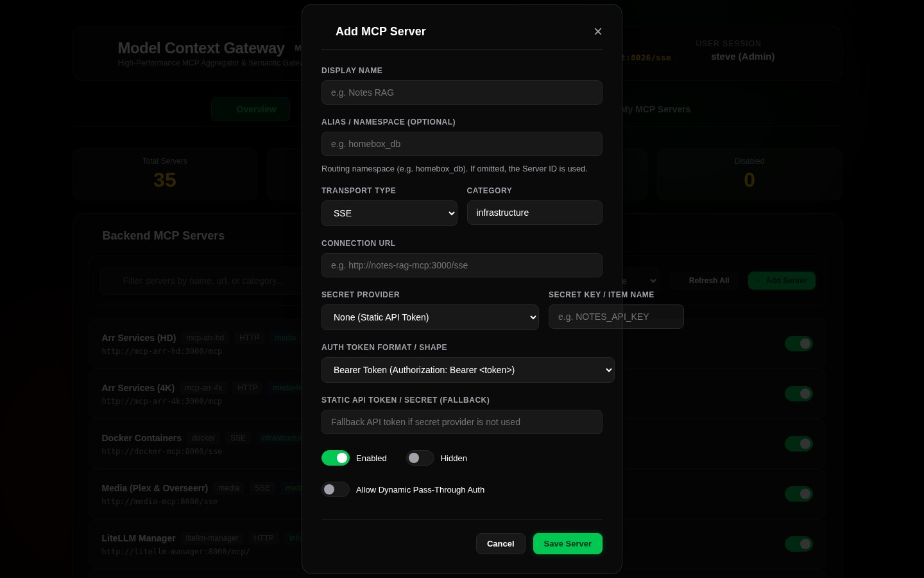Click the Model Context Gateway title
This screenshot has height=578, width=924.
pyautogui.click(x=201, y=48)
